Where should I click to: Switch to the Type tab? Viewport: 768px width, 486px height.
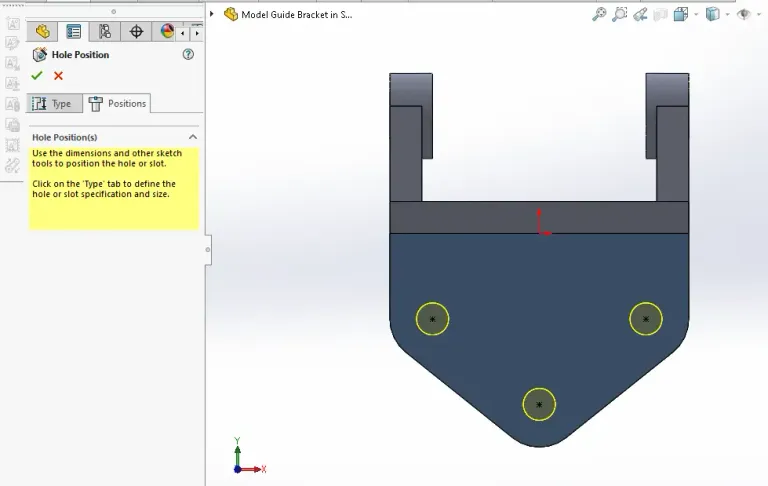point(54,104)
